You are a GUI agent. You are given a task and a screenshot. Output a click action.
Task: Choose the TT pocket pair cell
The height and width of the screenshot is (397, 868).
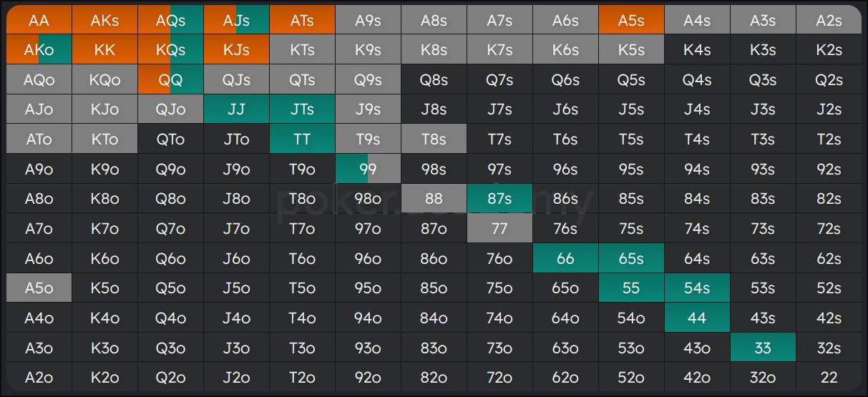pos(302,139)
